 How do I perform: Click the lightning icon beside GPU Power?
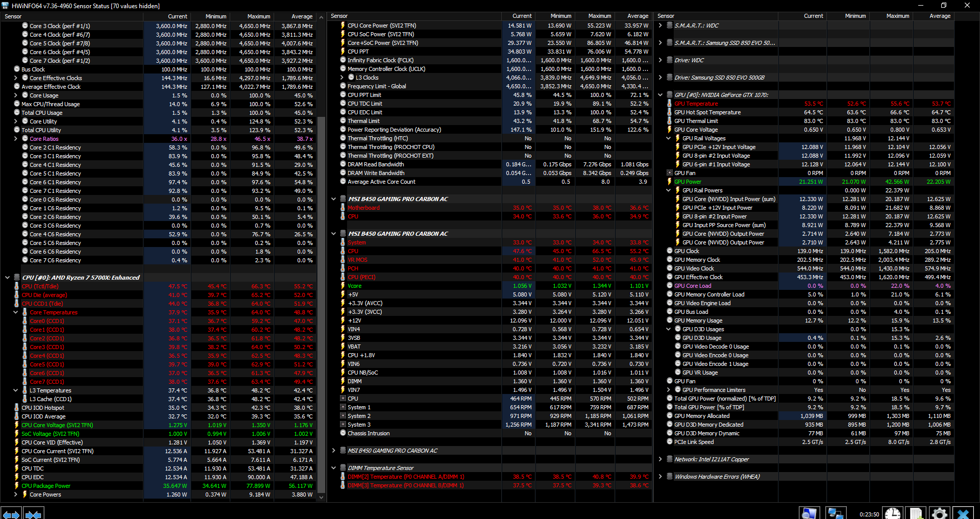(670, 182)
